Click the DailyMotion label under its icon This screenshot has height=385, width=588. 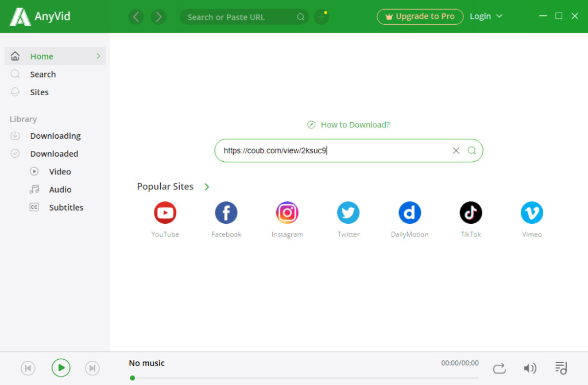pyautogui.click(x=409, y=234)
